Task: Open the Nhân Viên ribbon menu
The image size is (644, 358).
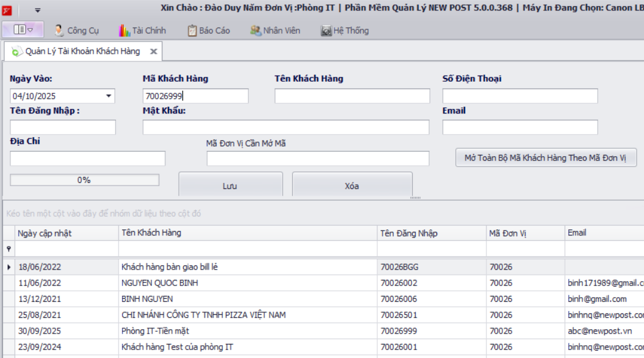Action: tap(275, 30)
